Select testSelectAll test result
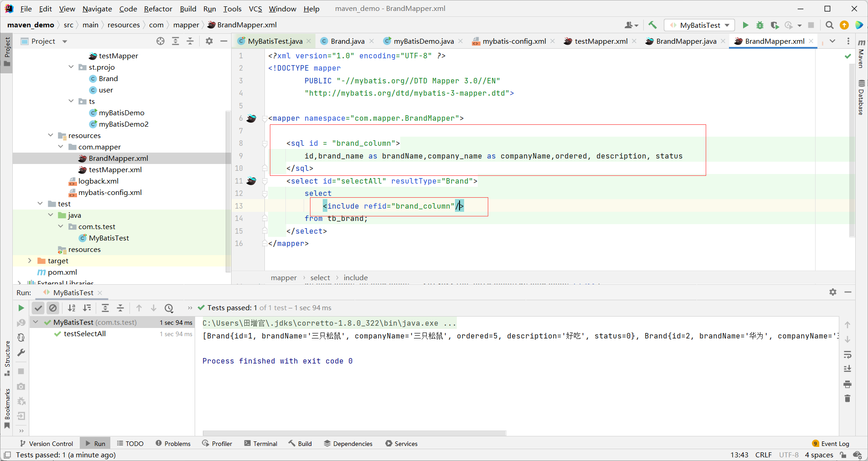Screen dimensions: 868x461 point(85,333)
